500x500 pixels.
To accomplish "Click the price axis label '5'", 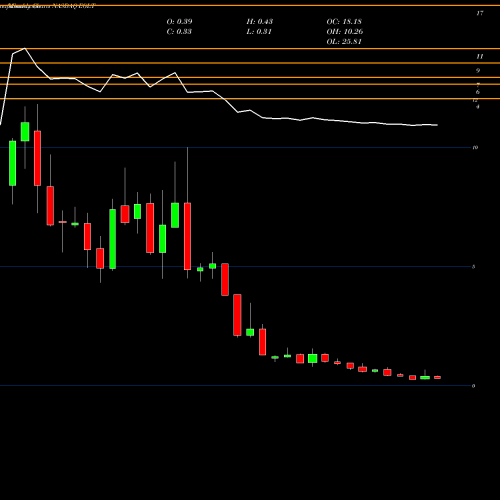I will tap(473, 267).
